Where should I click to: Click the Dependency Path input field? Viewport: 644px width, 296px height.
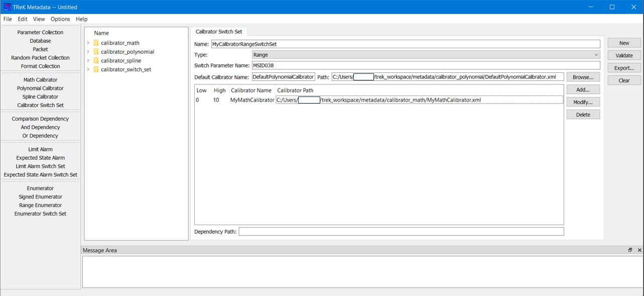click(x=401, y=232)
